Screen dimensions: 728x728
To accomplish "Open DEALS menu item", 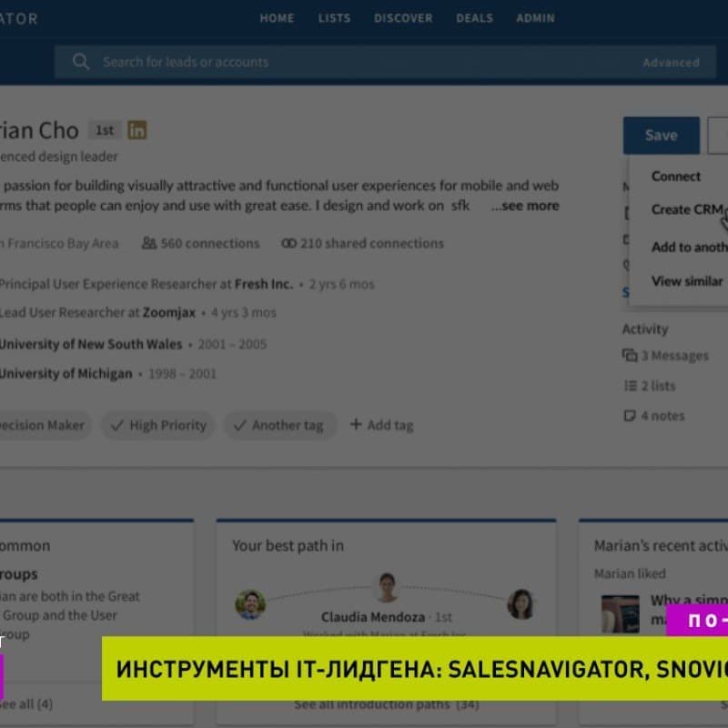I will point(474,18).
